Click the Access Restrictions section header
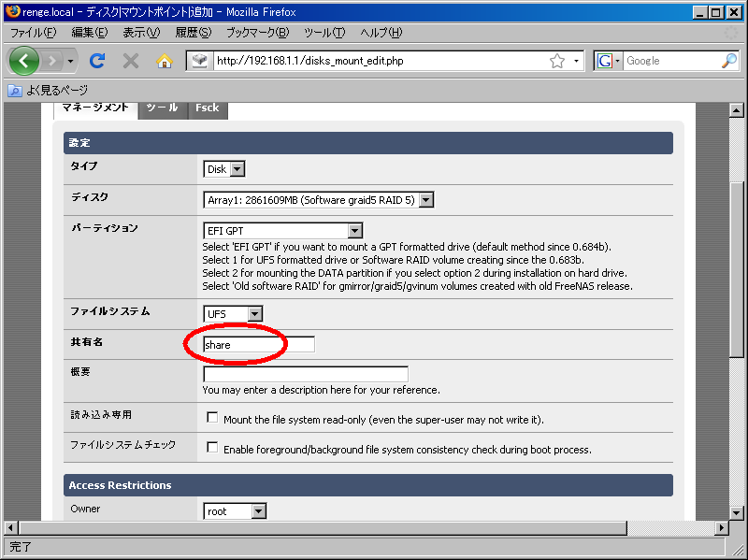This screenshot has width=748, height=560. (x=368, y=485)
